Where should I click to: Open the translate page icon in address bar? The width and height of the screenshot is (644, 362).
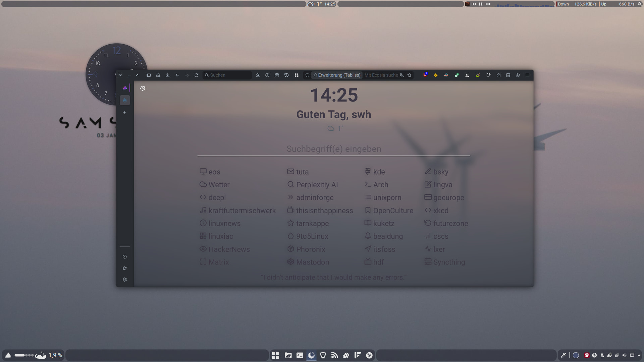click(402, 75)
